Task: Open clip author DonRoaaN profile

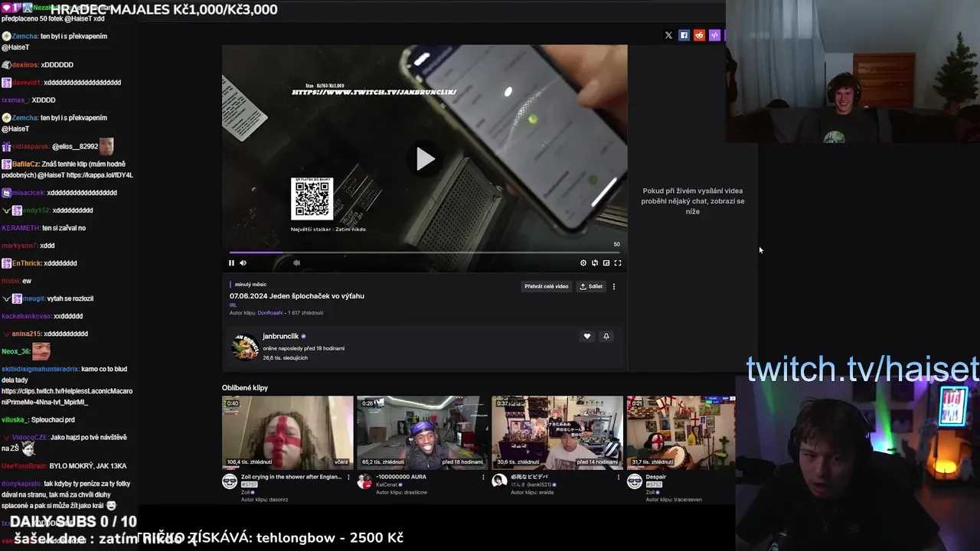Action: 270,313
